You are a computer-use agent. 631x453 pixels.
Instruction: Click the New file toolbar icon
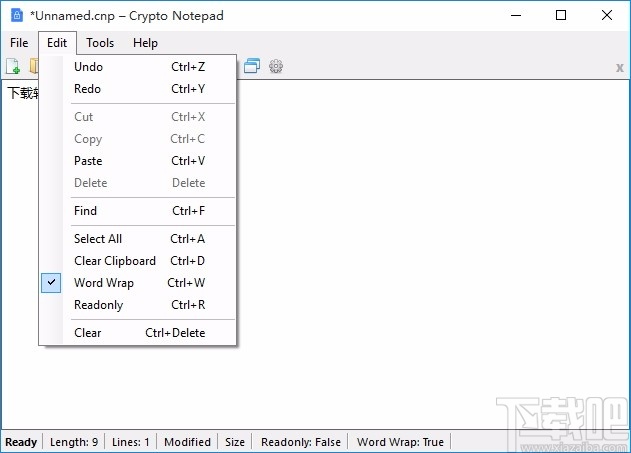[x=13, y=66]
